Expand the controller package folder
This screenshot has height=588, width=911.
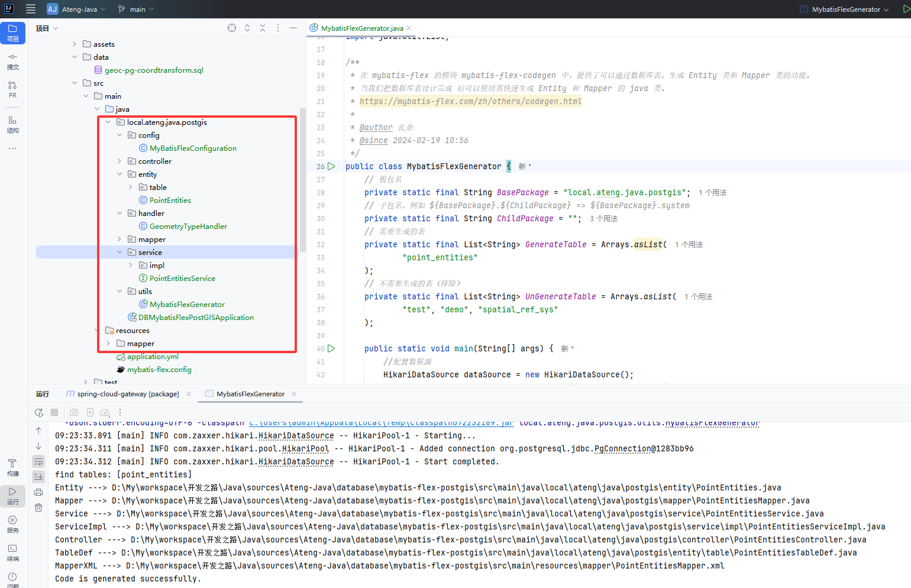point(119,161)
